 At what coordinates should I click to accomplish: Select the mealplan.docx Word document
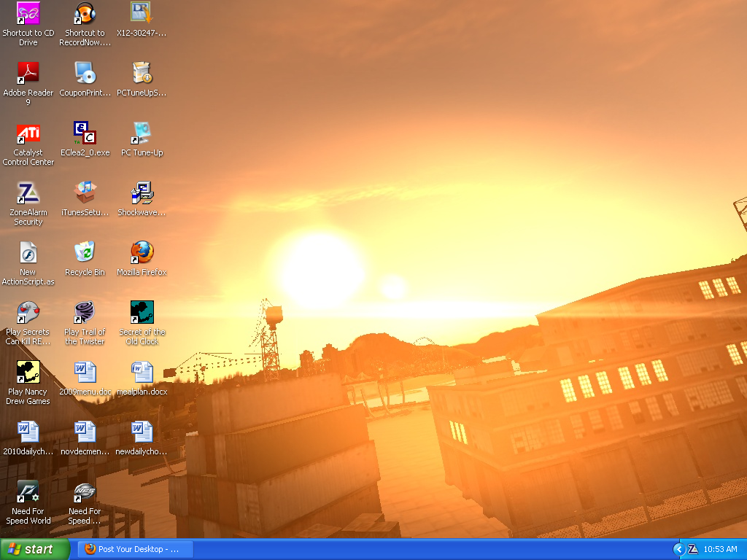142,373
